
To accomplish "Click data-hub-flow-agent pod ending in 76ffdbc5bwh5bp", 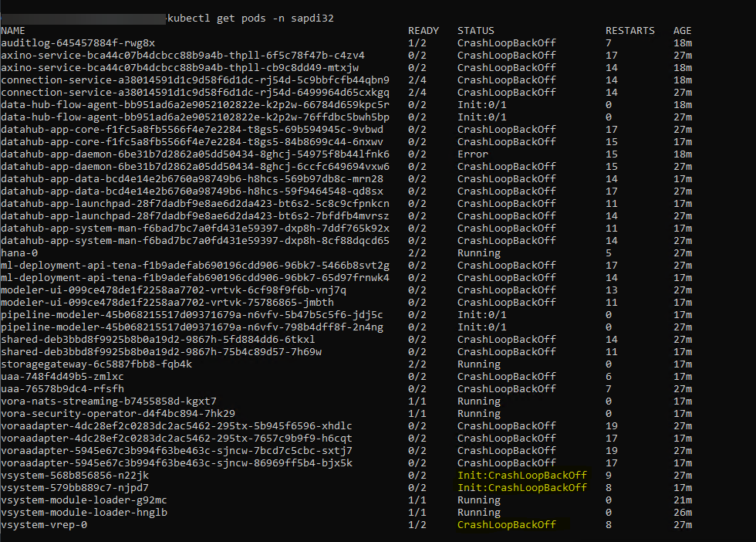I will point(195,117).
